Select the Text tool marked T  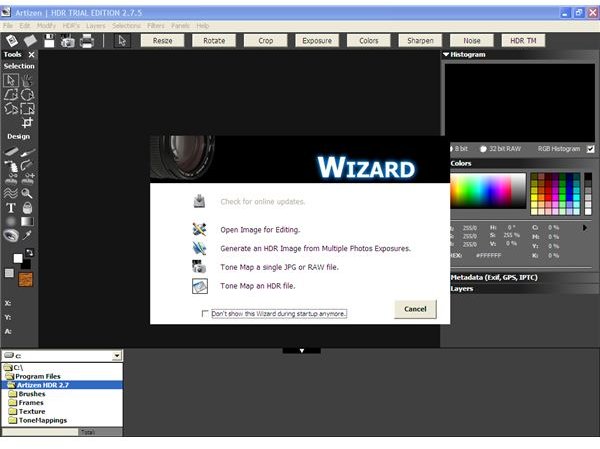11,208
